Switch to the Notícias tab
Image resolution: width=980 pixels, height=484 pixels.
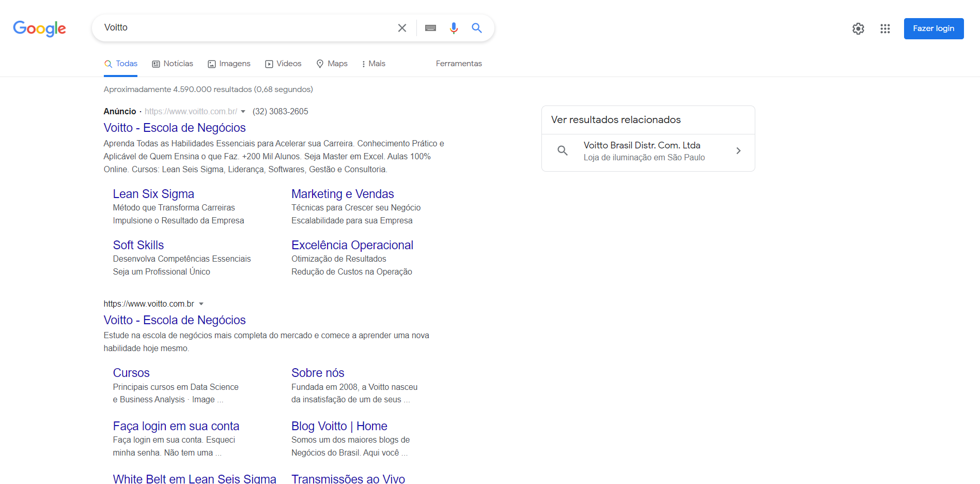click(173, 64)
